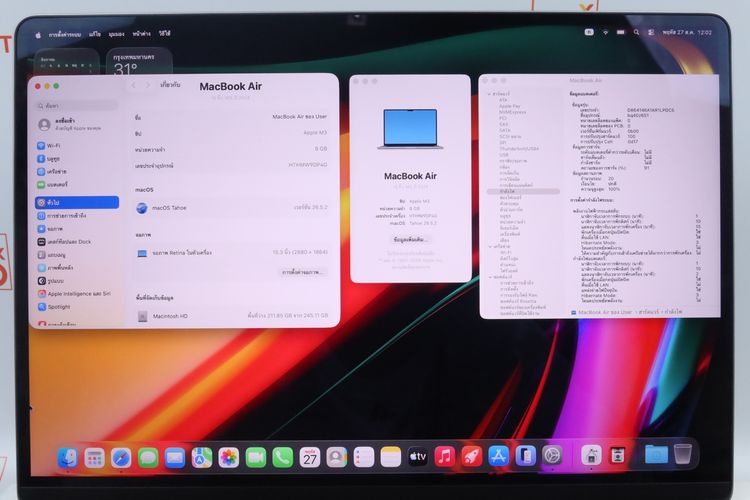Open Reminders from the Dock

[364, 457]
